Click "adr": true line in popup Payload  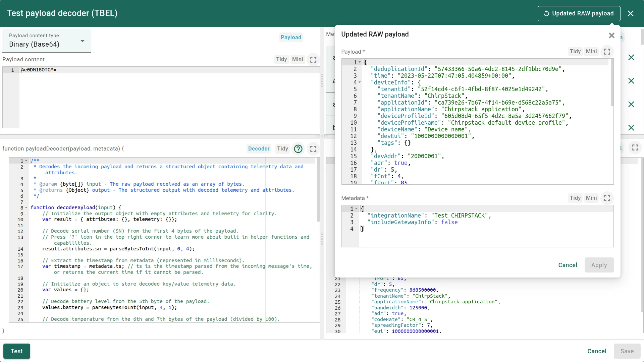[390, 163]
